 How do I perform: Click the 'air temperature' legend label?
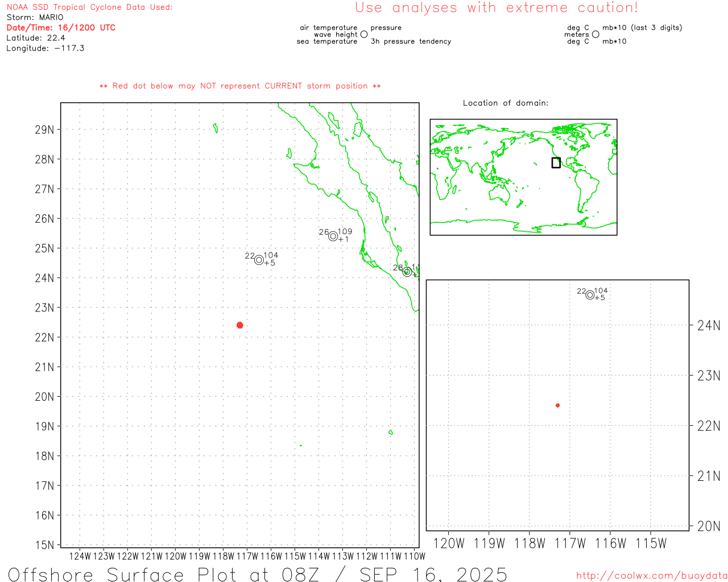pyautogui.click(x=329, y=27)
